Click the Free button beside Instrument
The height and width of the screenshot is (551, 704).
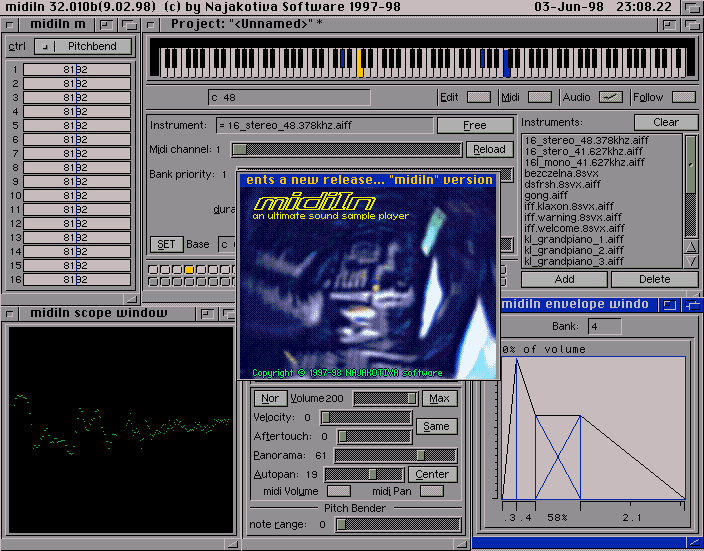pos(475,125)
